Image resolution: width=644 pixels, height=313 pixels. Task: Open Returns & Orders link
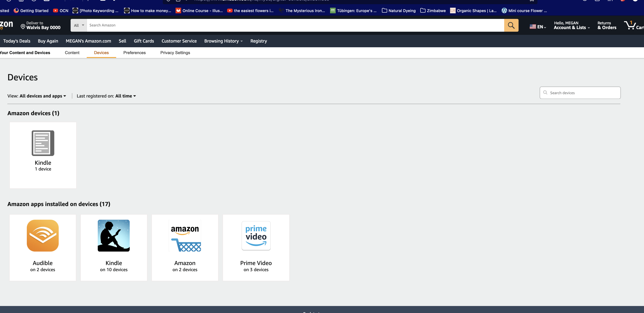pos(607,25)
